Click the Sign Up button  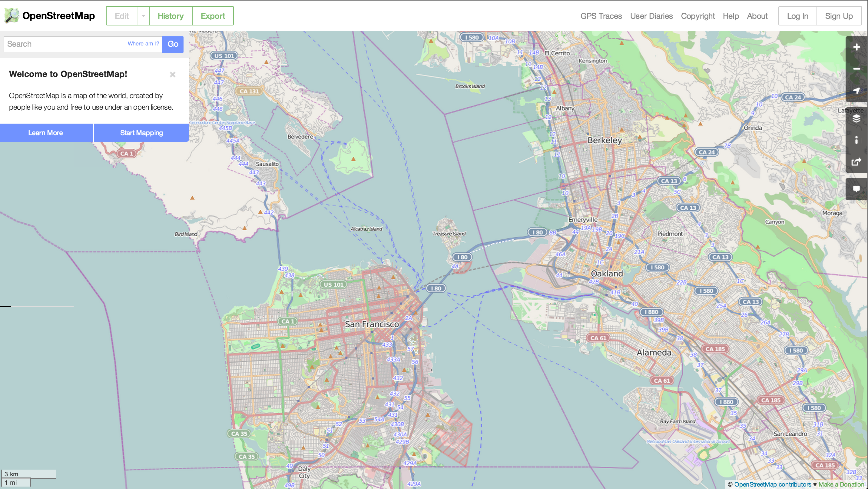pyautogui.click(x=839, y=16)
